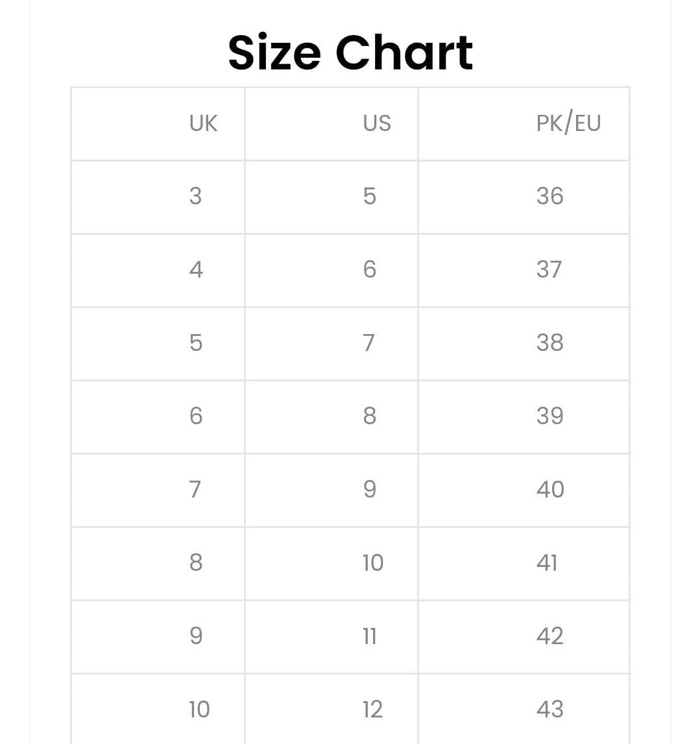
Task: Select the UK column header
Action: 158,124
